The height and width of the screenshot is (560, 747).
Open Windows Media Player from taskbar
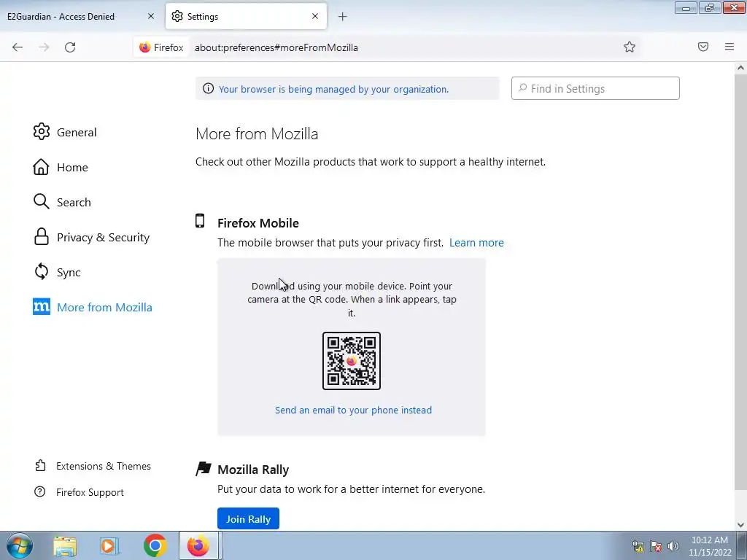[109, 545]
